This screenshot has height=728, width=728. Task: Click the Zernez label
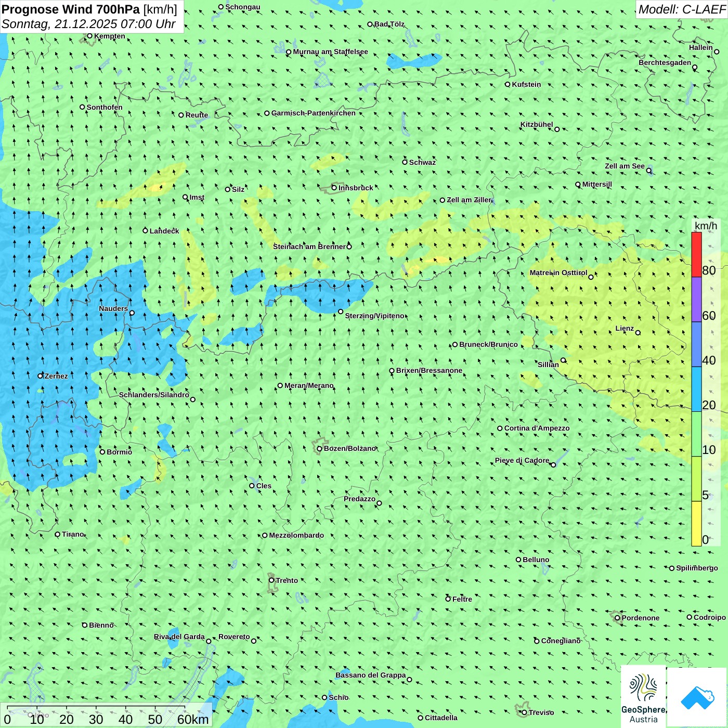click(x=56, y=376)
